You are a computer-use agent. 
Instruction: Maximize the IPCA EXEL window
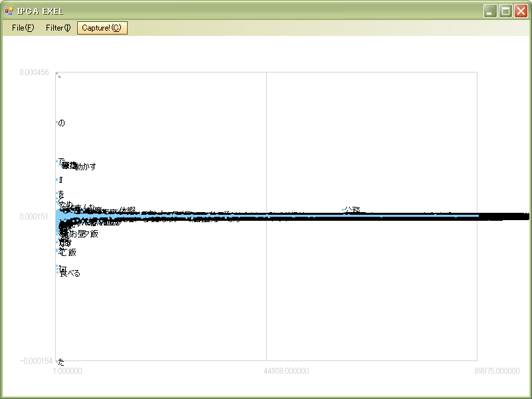click(505, 11)
